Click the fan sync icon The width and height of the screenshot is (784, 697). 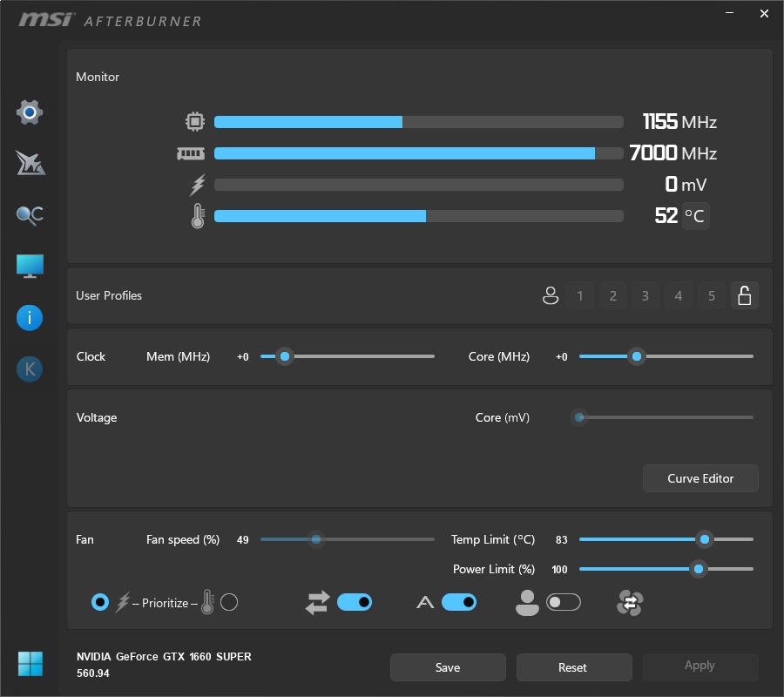(x=630, y=603)
